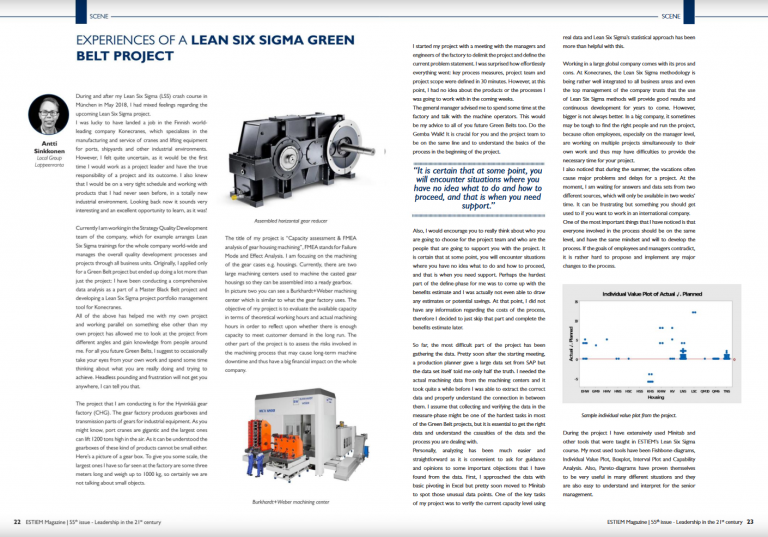Click Antti Sinkkonen's author portrait photo
Viewport: 768px width, 537px height.
49,115
